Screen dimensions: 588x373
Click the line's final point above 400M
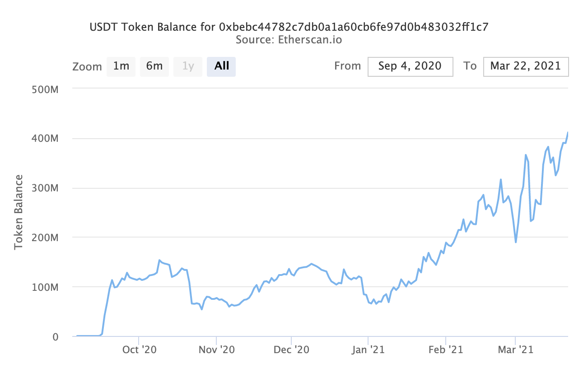click(x=568, y=132)
